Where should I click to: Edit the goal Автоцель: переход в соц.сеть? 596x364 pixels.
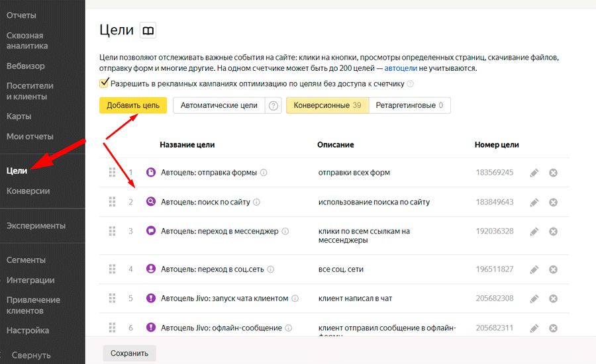(534, 270)
